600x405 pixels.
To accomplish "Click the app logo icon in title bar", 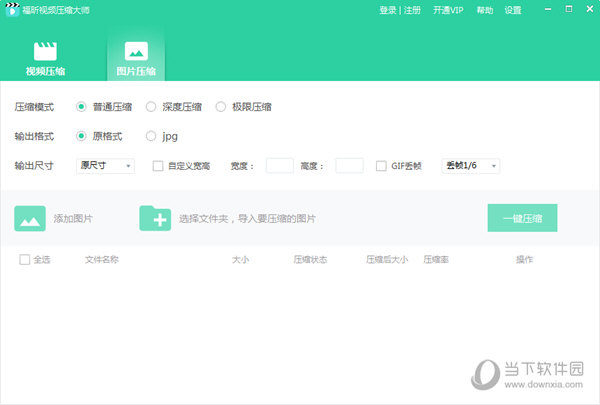I will (12, 9).
